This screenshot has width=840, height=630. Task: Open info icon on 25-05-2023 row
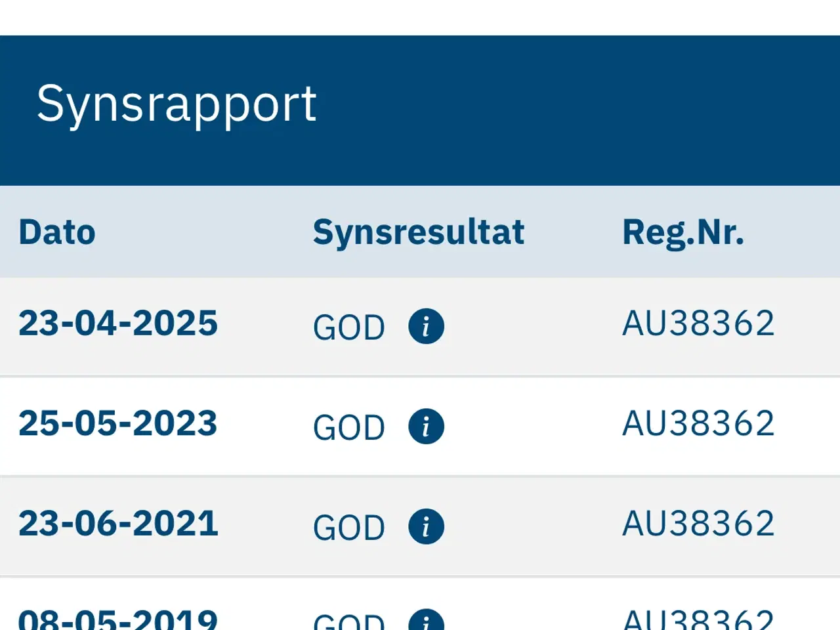point(426,427)
